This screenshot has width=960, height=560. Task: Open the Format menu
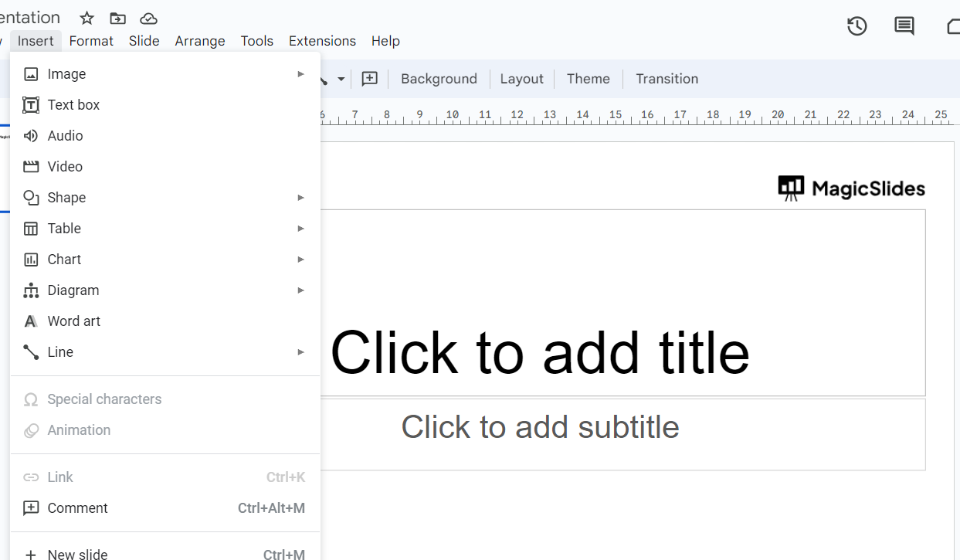pos(91,41)
